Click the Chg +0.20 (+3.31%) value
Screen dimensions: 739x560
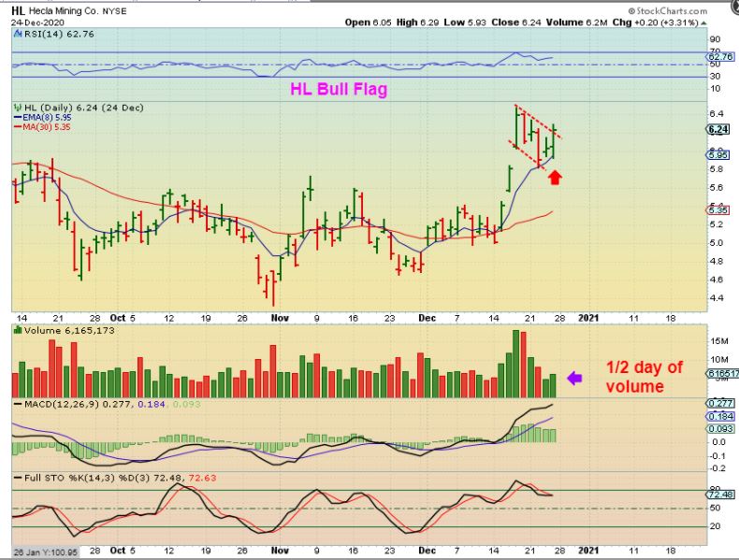(x=655, y=22)
